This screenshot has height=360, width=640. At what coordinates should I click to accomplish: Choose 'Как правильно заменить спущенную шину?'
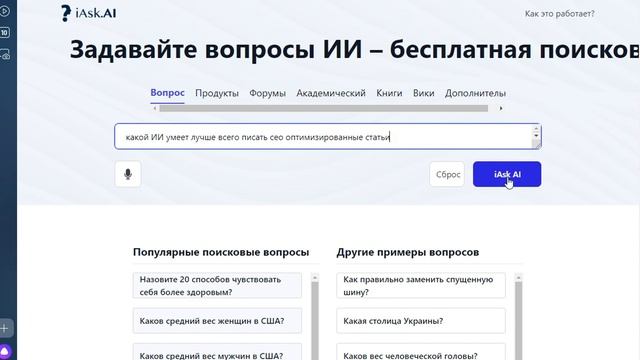click(421, 286)
